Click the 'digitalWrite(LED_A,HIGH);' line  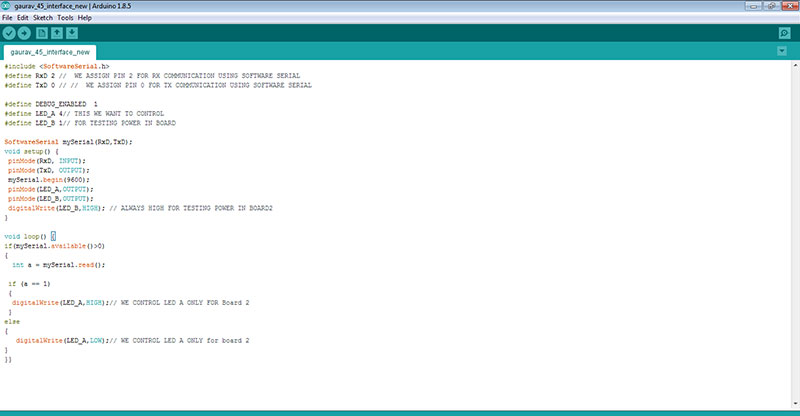[131, 303]
